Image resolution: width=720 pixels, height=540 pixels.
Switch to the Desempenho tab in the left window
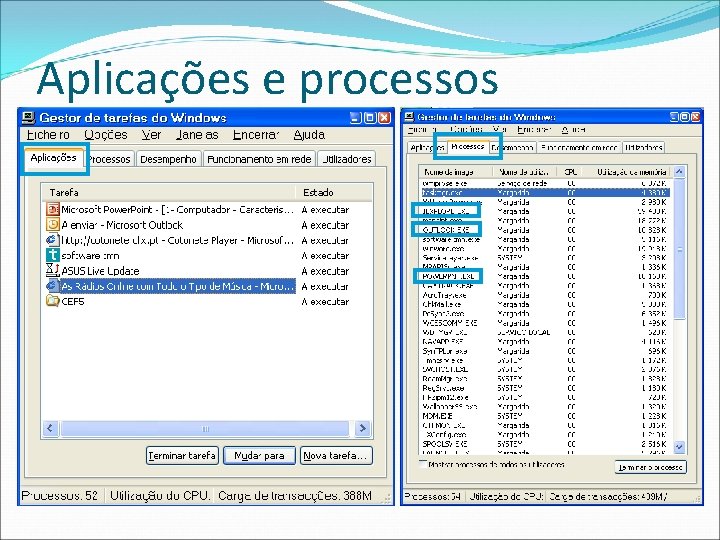point(169,159)
